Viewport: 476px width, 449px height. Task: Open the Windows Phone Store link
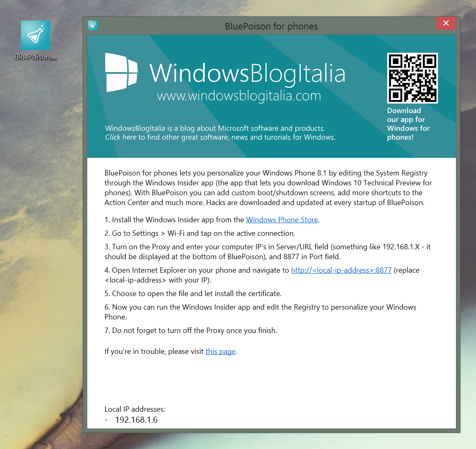(x=282, y=220)
